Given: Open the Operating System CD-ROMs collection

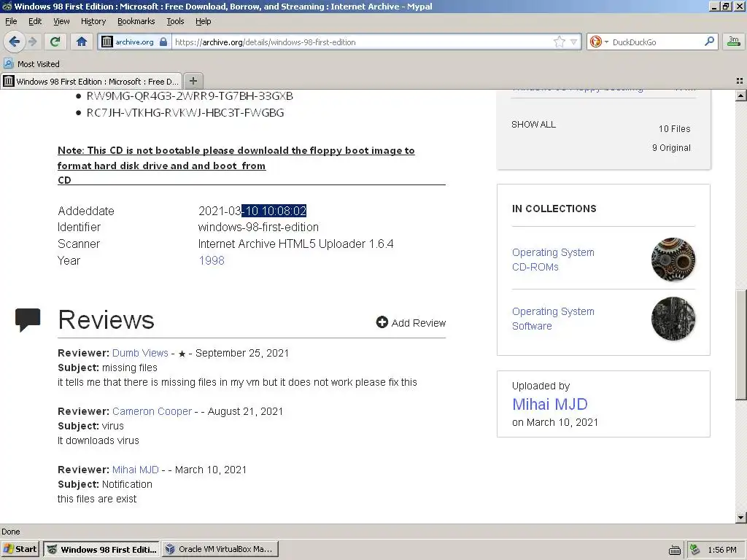Looking at the screenshot, I should (x=553, y=260).
